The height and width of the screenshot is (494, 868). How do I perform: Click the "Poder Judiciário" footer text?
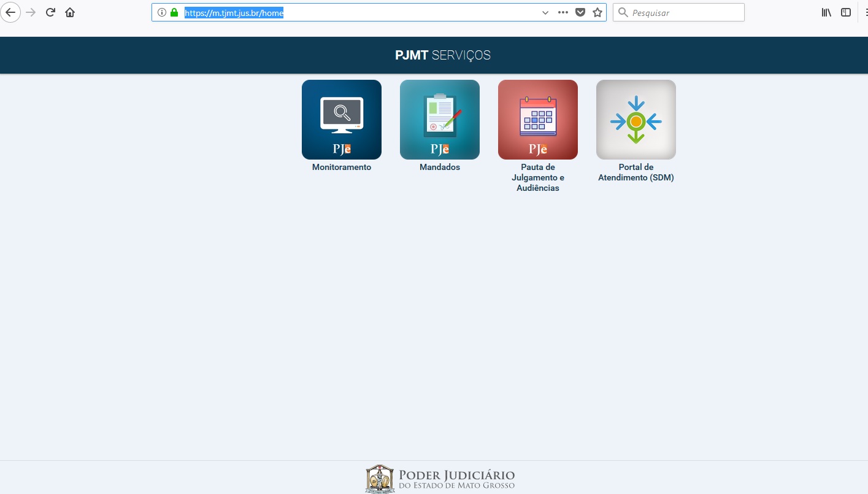[457, 475]
